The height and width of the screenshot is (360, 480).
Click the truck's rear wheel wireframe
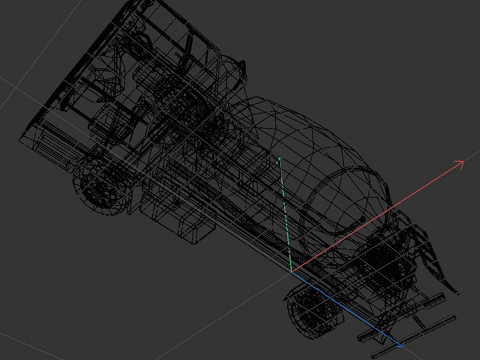[x=315, y=312]
